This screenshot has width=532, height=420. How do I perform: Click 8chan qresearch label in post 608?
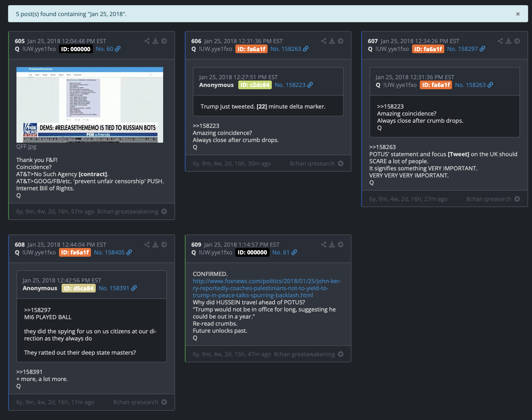point(136,402)
